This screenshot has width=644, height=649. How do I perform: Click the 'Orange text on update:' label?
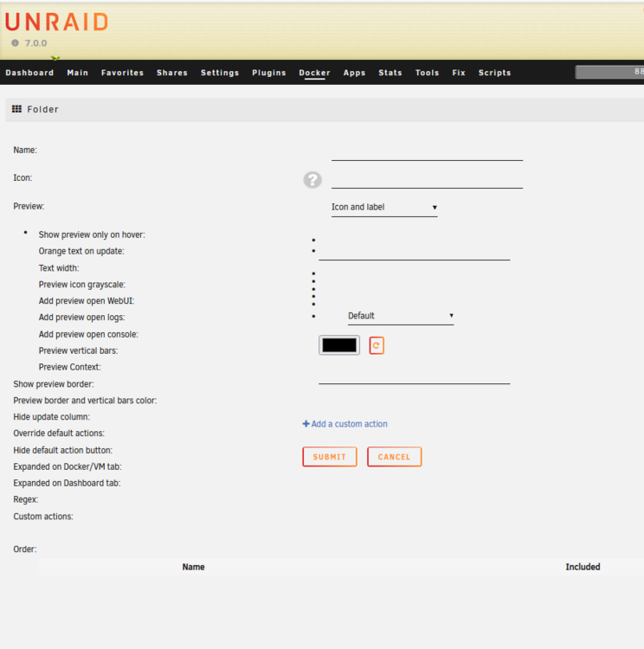pos(81,251)
